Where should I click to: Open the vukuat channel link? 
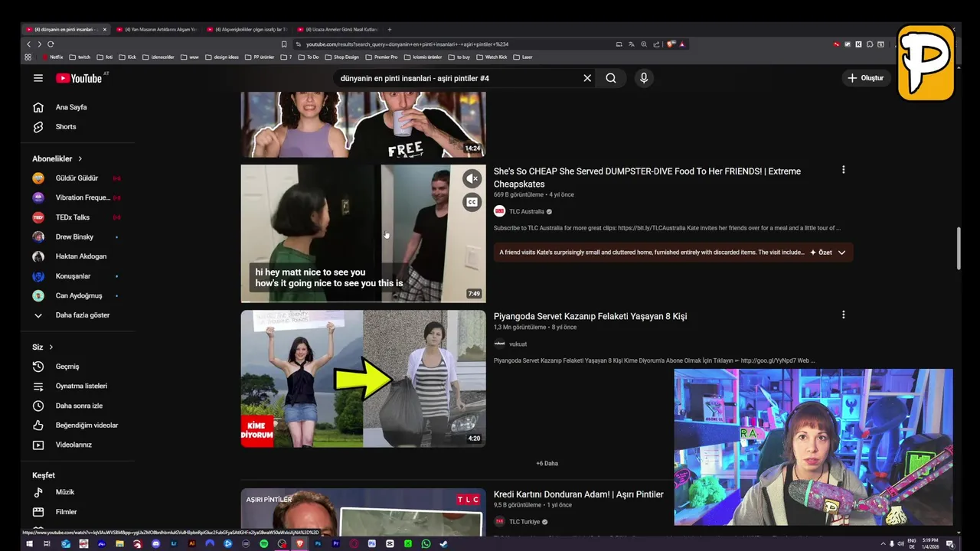[518, 344]
